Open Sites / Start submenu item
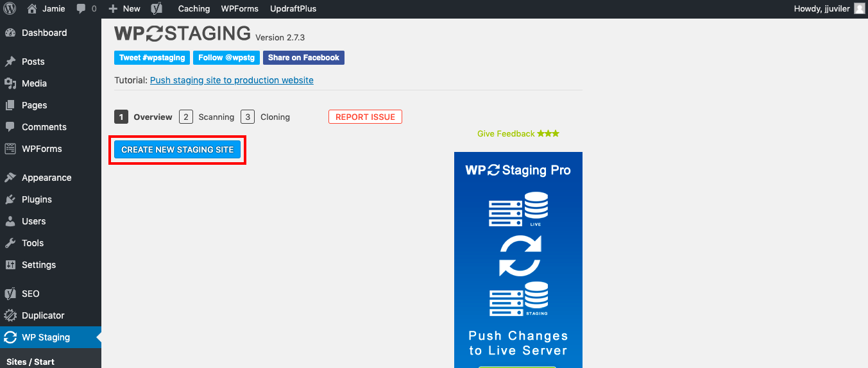868x368 pixels. pos(30,362)
